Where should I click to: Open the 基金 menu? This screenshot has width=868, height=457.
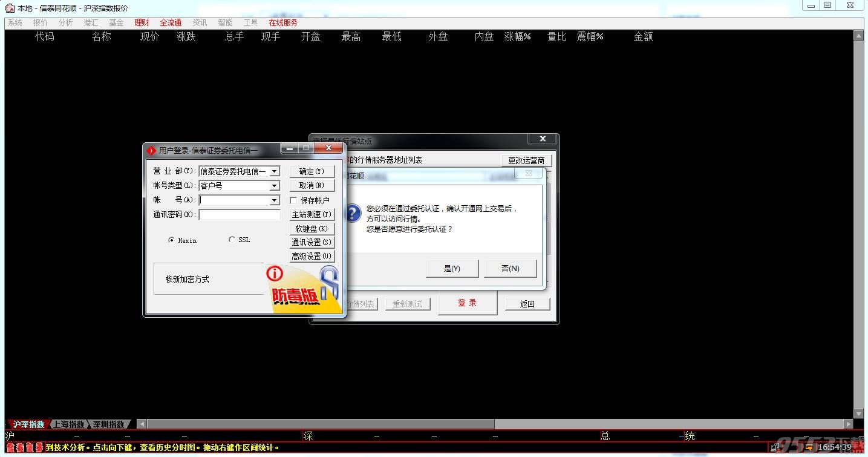pos(116,22)
